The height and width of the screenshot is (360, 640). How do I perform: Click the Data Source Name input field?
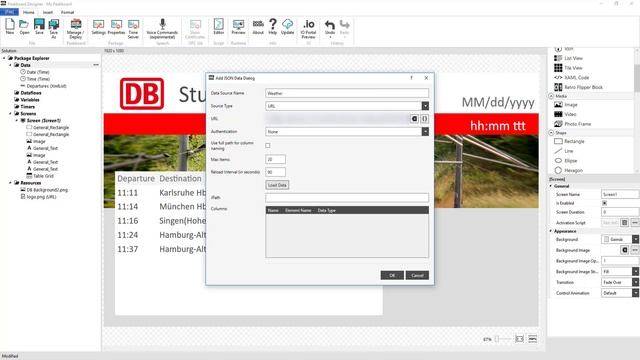point(347,93)
